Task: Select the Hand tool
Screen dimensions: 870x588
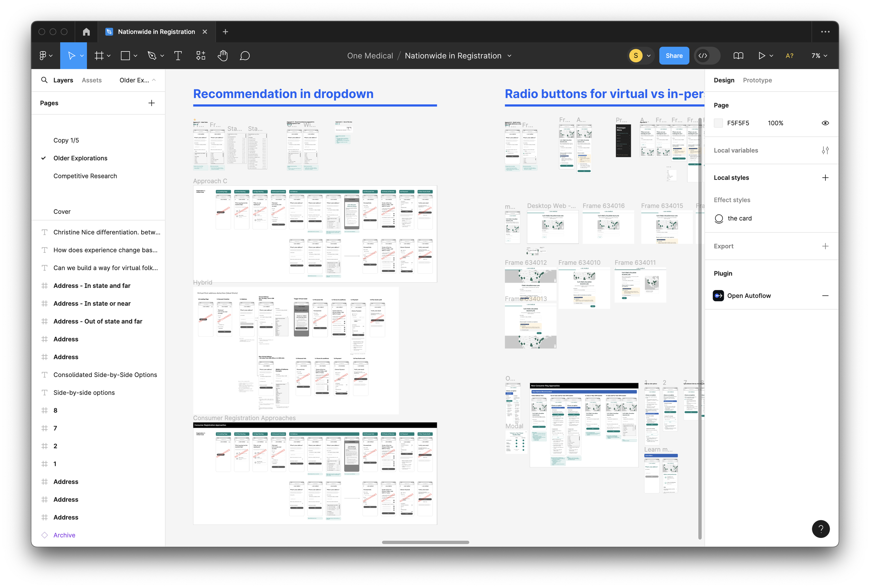Action: click(222, 56)
